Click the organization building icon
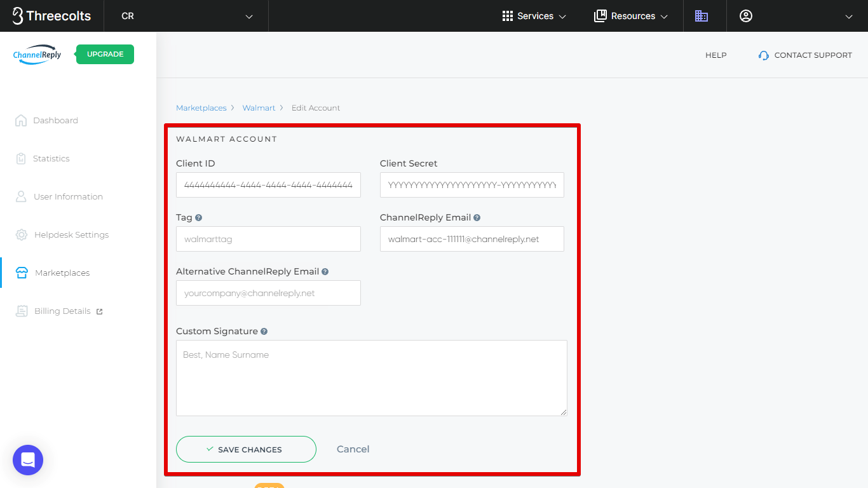 coord(702,16)
